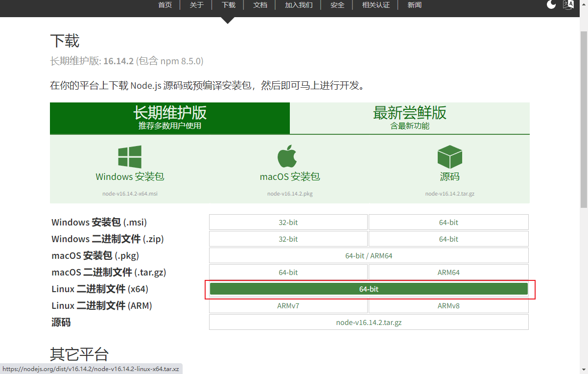This screenshot has width=588, height=374.
Task: Click the 首页 navigation item
Action: click(165, 5)
